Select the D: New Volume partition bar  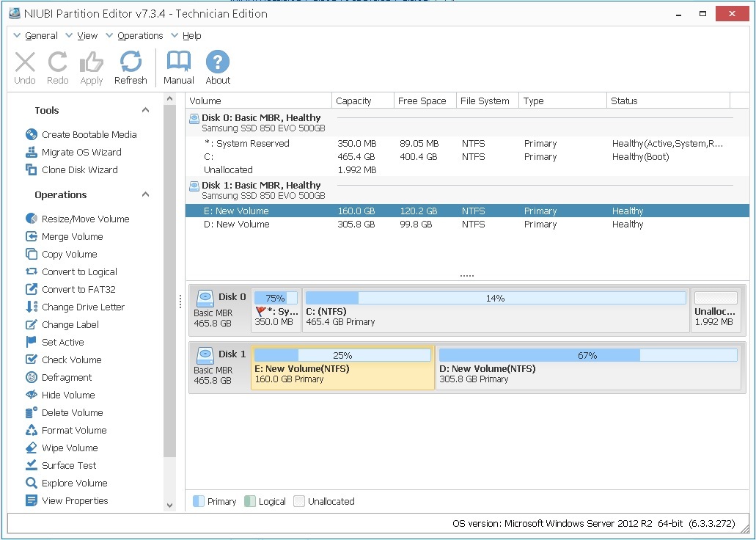(588, 368)
